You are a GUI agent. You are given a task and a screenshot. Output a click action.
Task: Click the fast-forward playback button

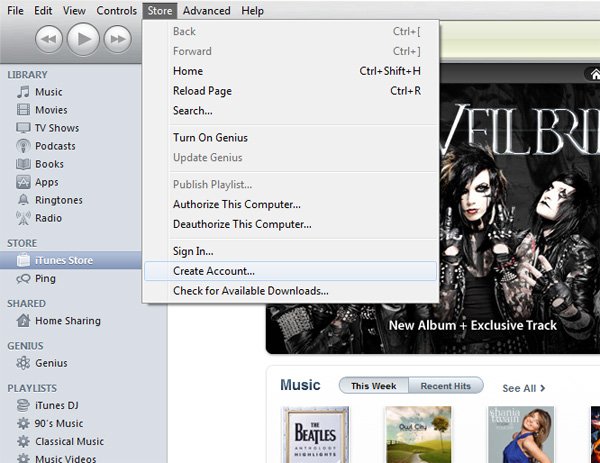pos(117,39)
